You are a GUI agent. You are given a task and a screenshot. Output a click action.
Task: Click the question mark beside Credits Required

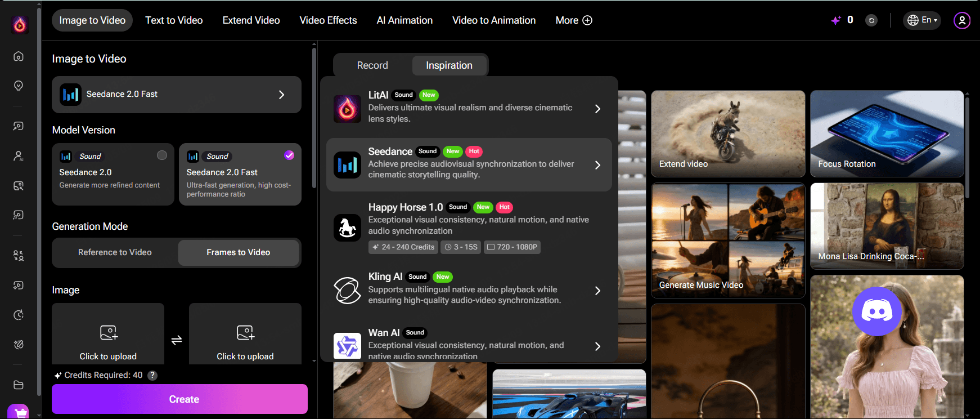[x=152, y=375]
